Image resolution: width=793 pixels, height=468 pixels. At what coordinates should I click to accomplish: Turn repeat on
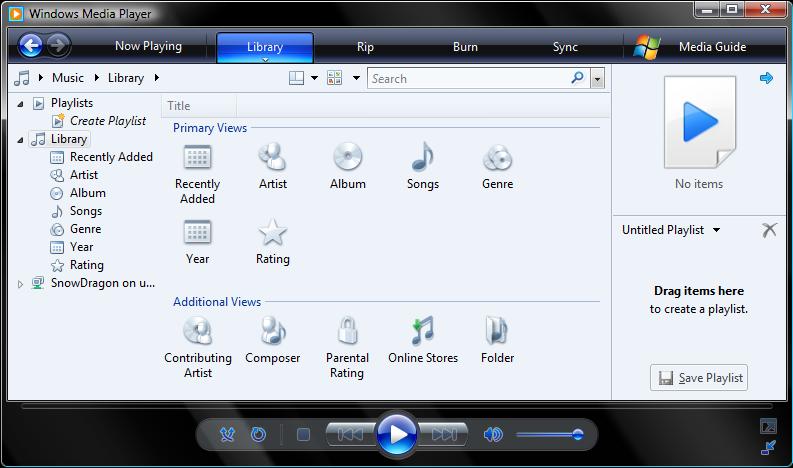pos(258,434)
